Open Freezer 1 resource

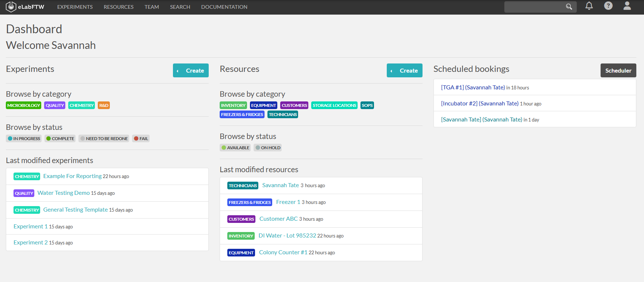pyautogui.click(x=288, y=202)
